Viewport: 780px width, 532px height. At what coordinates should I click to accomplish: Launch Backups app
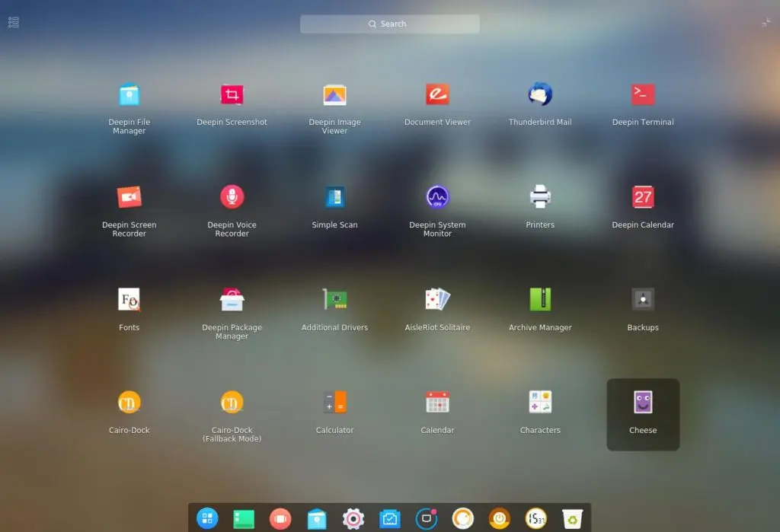tap(643, 300)
